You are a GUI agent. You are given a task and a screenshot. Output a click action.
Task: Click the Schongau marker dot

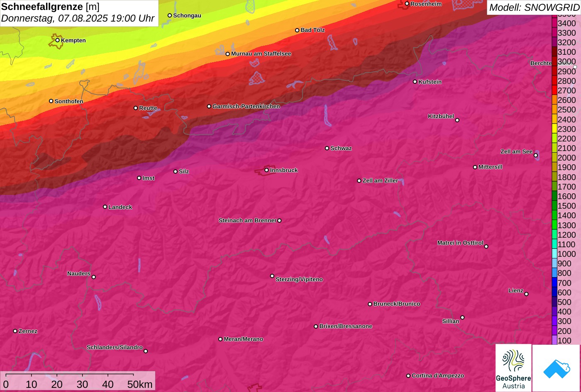tap(169, 15)
